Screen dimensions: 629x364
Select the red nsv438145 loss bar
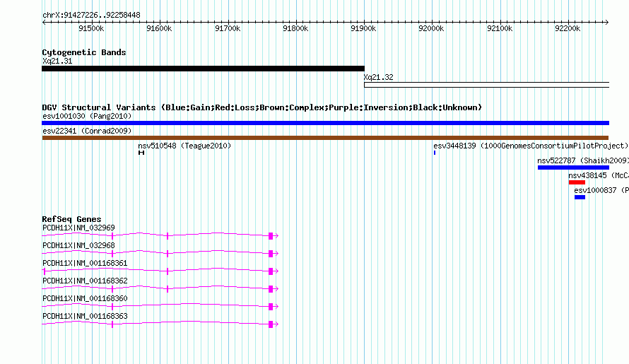[577, 182]
